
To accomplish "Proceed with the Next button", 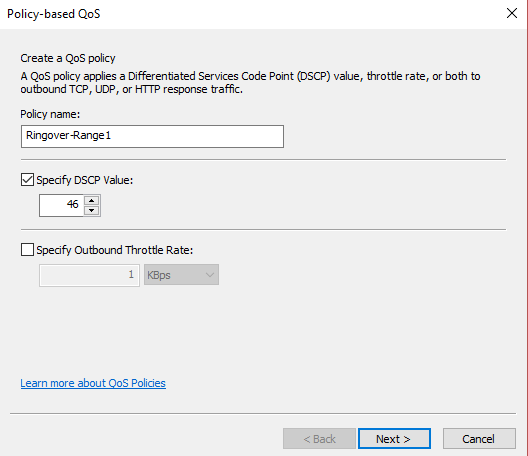I will [394, 438].
